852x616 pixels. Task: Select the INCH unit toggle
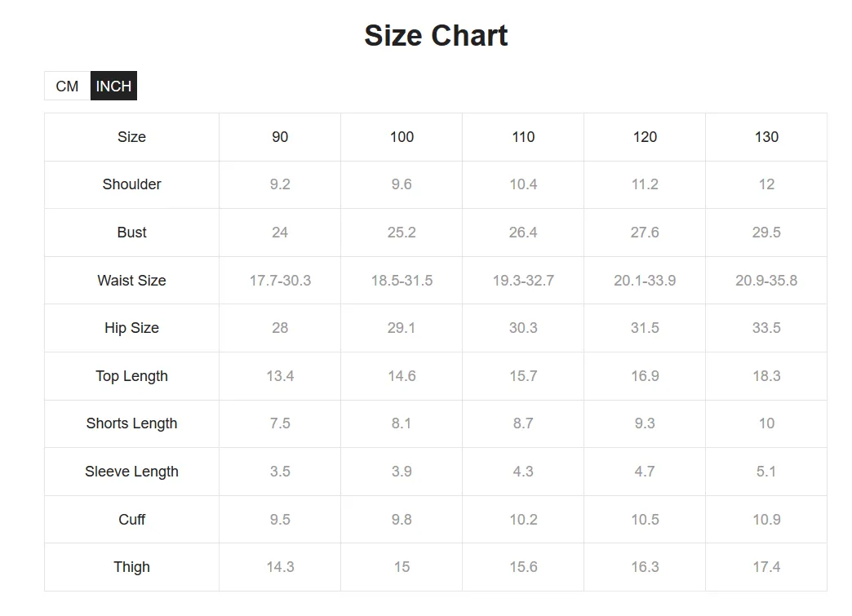coord(113,86)
